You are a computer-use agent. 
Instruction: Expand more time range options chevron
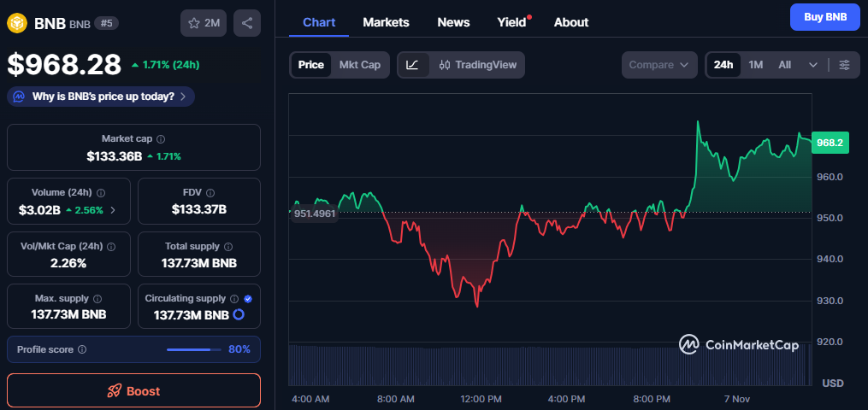[813, 65]
